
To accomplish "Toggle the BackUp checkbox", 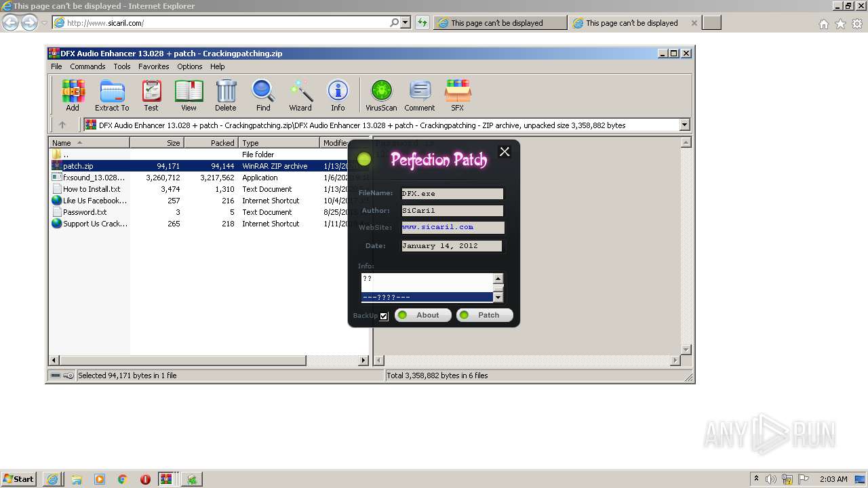I will [384, 316].
